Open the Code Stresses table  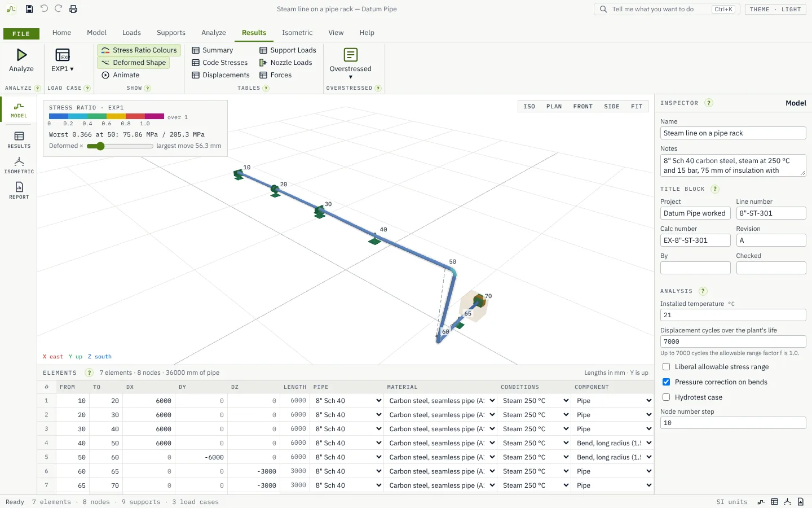[220, 63]
